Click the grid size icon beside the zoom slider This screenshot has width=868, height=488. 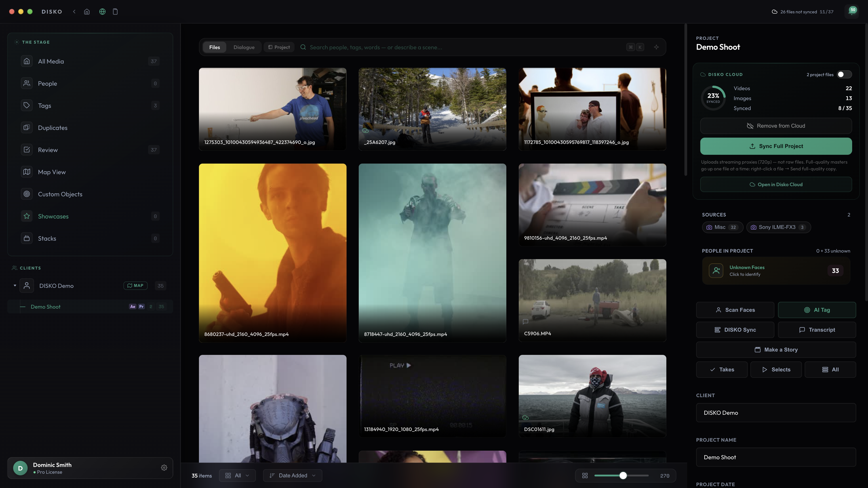[x=585, y=475]
